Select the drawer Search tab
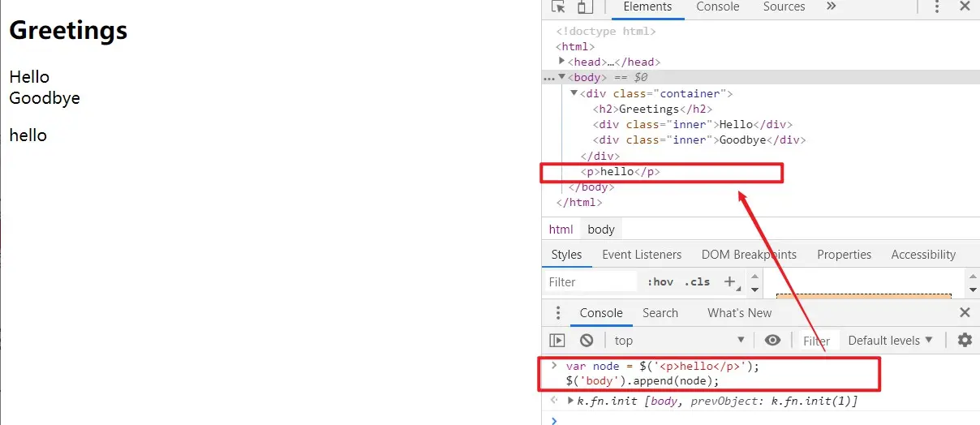Screen dimensions: 980x425 coord(660,313)
